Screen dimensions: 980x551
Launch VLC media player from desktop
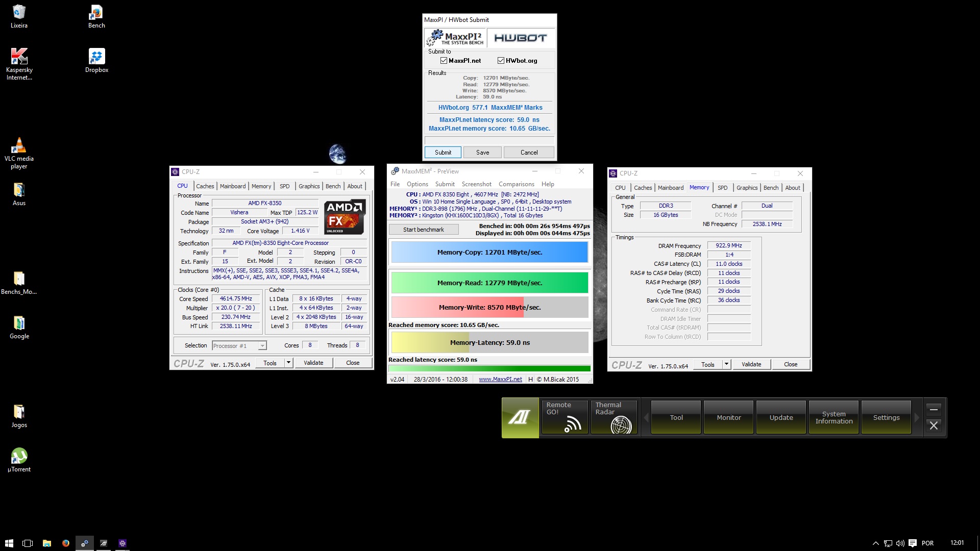pyautogui.click(x=19, y=153)
